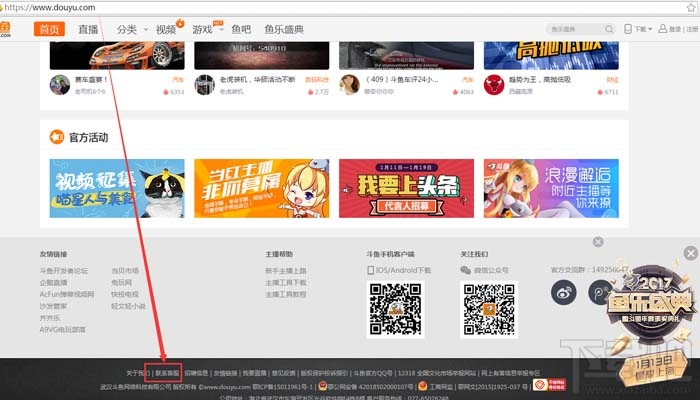Viewport: 700px width, 400px height.
Task: Open the 斗鱼车评 stream thumbnail
Action: 406,56
